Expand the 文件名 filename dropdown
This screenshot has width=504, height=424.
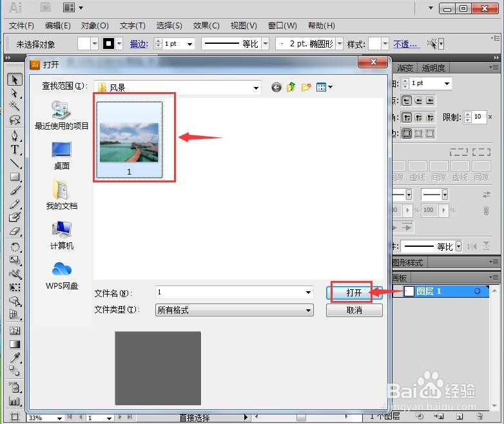click(308, 292)
